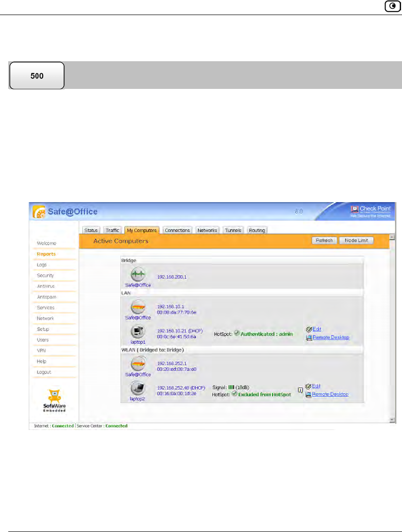The height and width of the screenshot is (532, 402).
Task: Click the Authenticated : admin status text
Action: click(267, 334)
